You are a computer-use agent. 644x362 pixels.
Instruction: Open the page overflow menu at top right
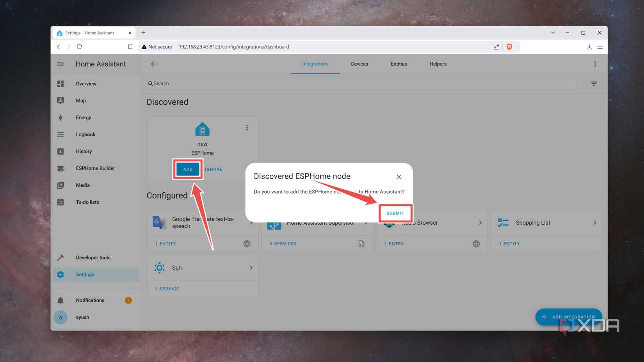595,64
